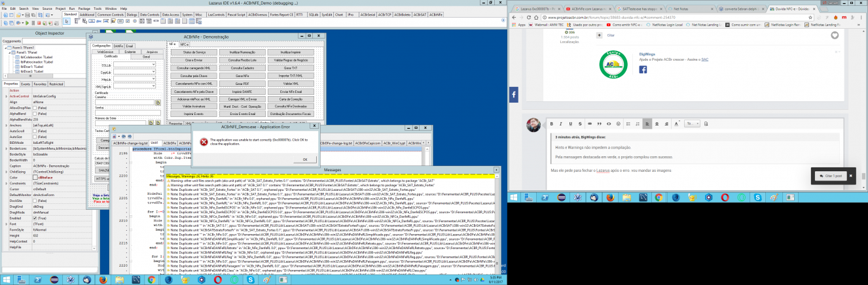This screenshot has height=285, width=868.
Task: Toggle the AllowDropFiles checkbox in Object Inspector
Action: click(x=34, y=107)
